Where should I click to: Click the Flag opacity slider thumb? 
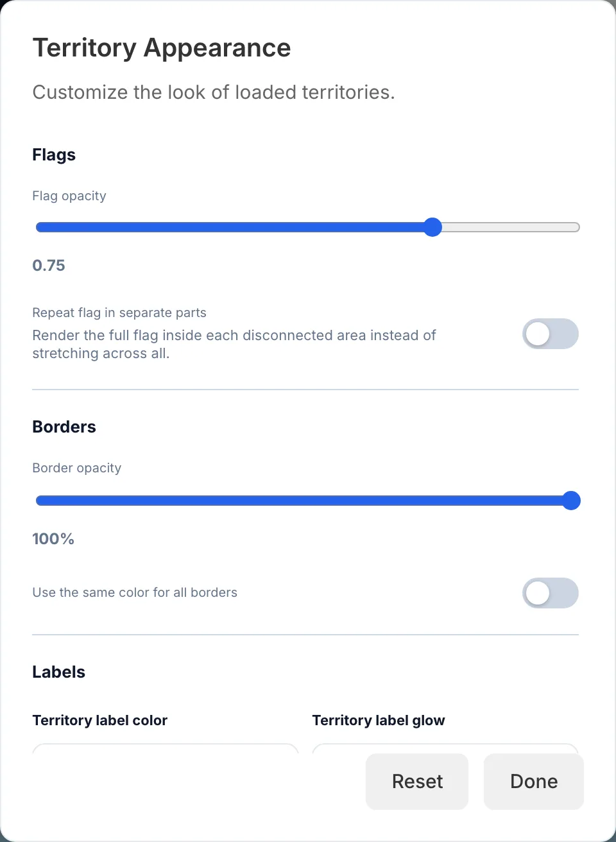tap(433, 227)
